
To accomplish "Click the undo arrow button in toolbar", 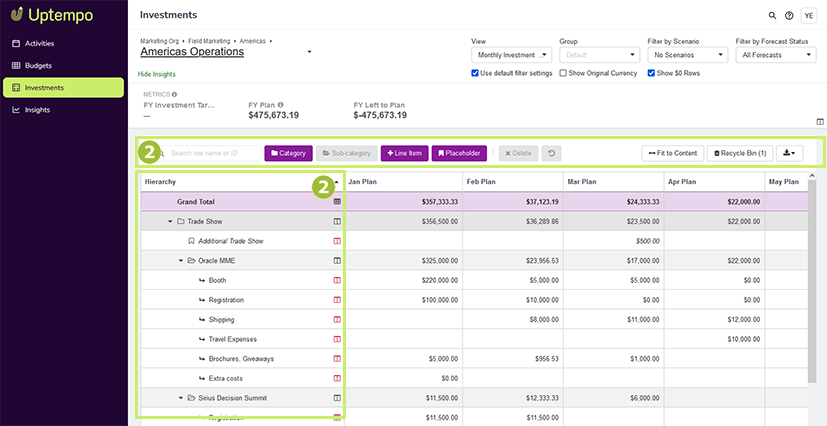I will (x=551, y=153).
